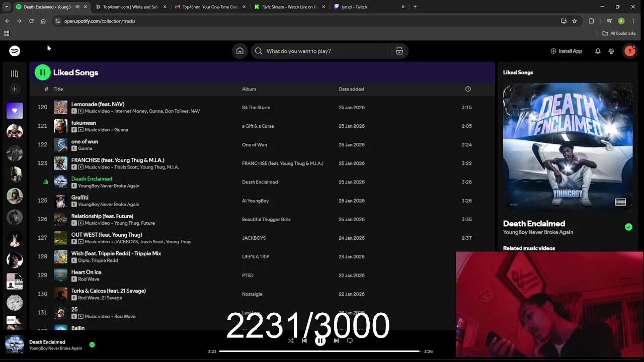Image resolution: width=644 pixels, height=362 pixels.
Task: Toggle saved checkmark in now playing bar
Action: pyautogui.click(x=92, y=344)
